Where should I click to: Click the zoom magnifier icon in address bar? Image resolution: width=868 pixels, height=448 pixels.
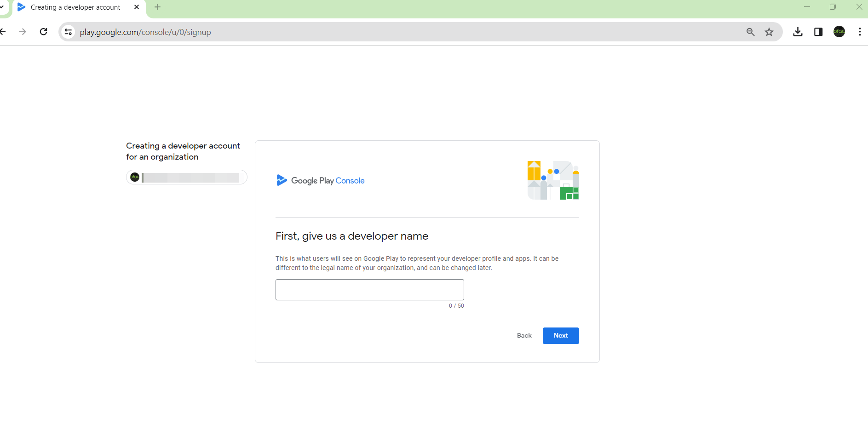[x=750, y=32]
